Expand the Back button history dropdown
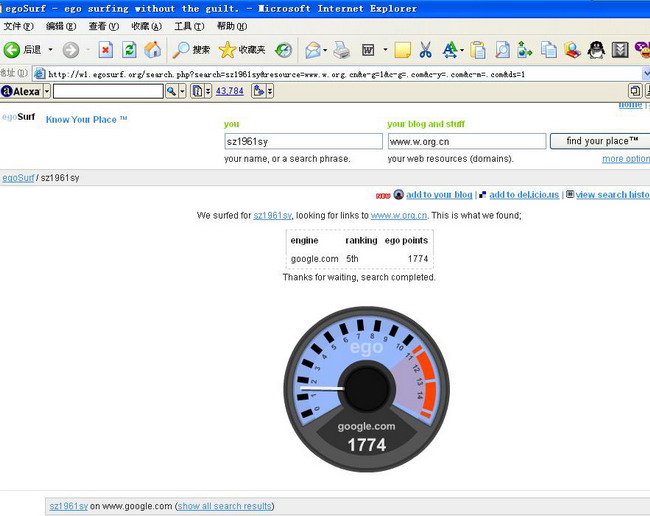The image size is (650, 516). [x=50, y=50]
